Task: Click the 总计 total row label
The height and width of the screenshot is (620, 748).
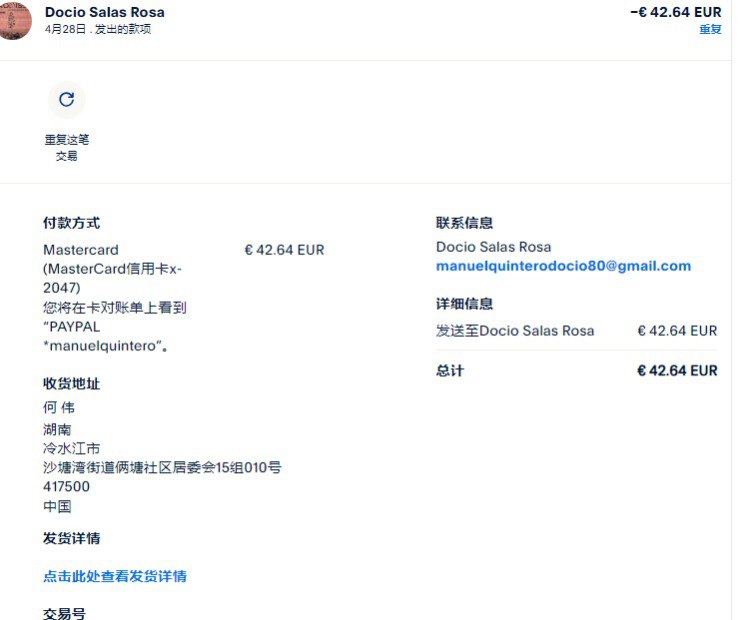Action: click(450, 371)
